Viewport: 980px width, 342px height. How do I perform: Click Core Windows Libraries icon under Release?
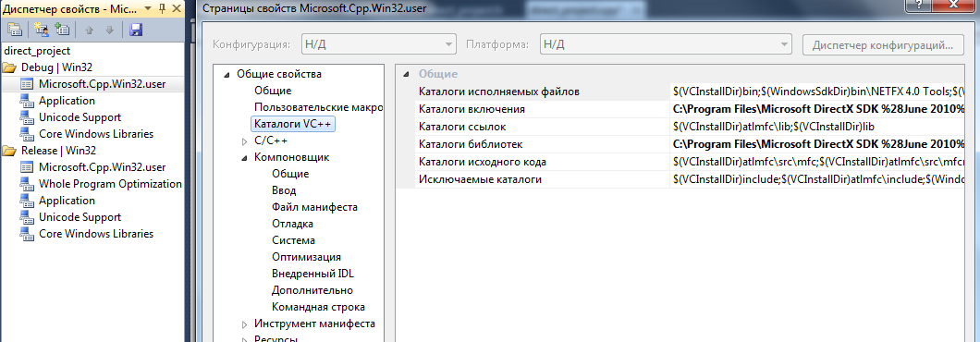tap(27, 234)
